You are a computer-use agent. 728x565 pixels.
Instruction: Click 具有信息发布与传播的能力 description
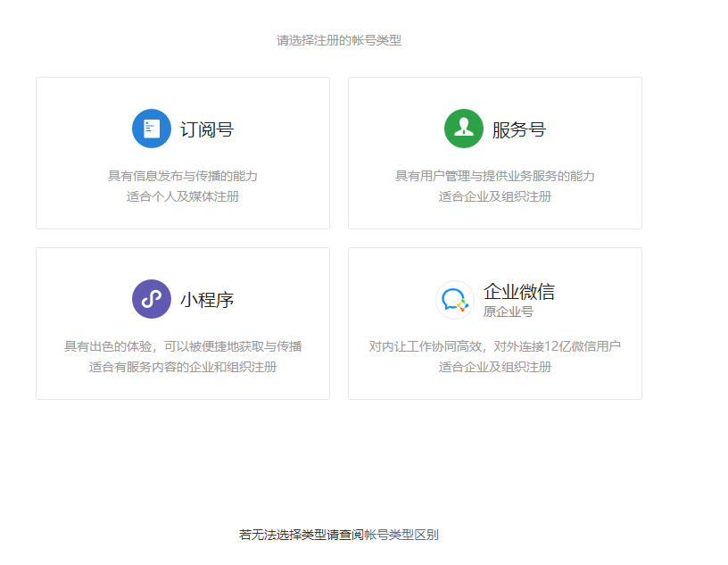[183, 176]
